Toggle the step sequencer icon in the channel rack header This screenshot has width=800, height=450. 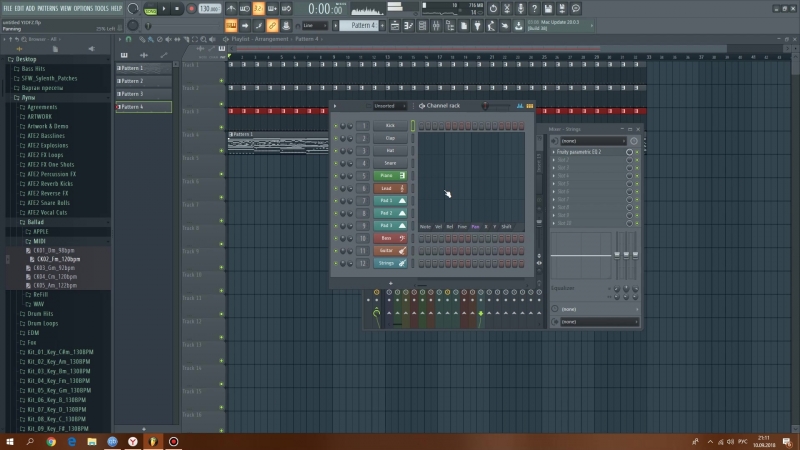[530, 106]
